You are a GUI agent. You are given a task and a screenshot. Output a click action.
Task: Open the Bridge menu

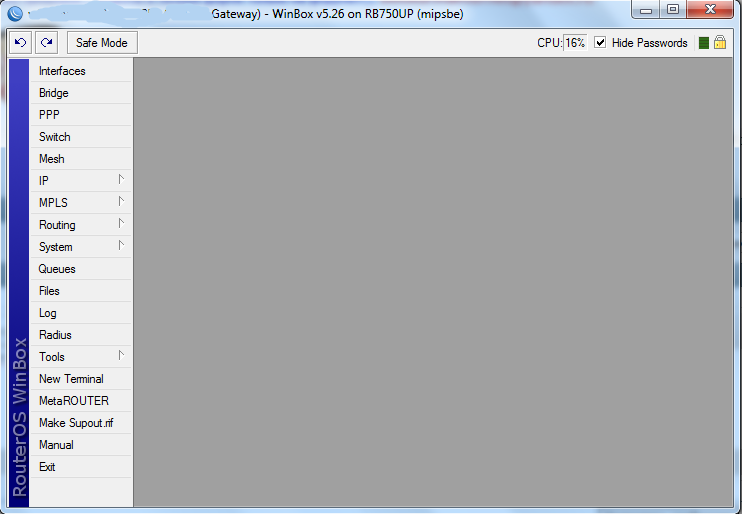pyautogui.click(x=81, y=93)
